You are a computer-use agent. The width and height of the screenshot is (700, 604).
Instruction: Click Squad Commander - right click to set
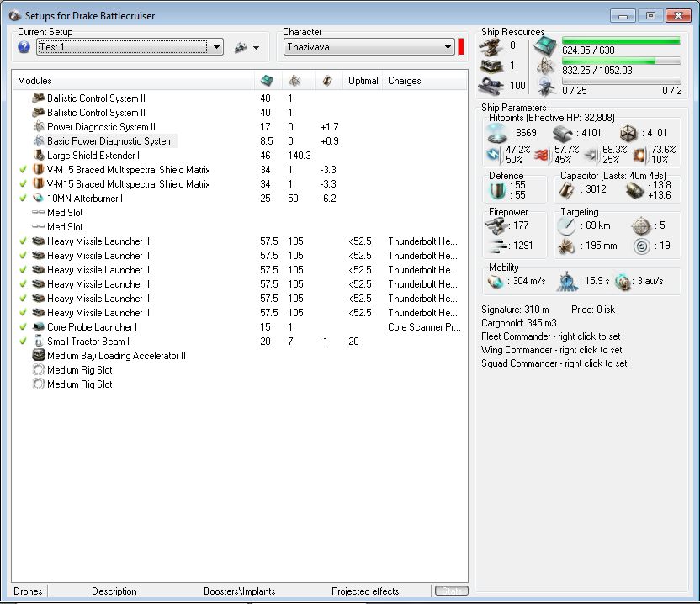554,363
